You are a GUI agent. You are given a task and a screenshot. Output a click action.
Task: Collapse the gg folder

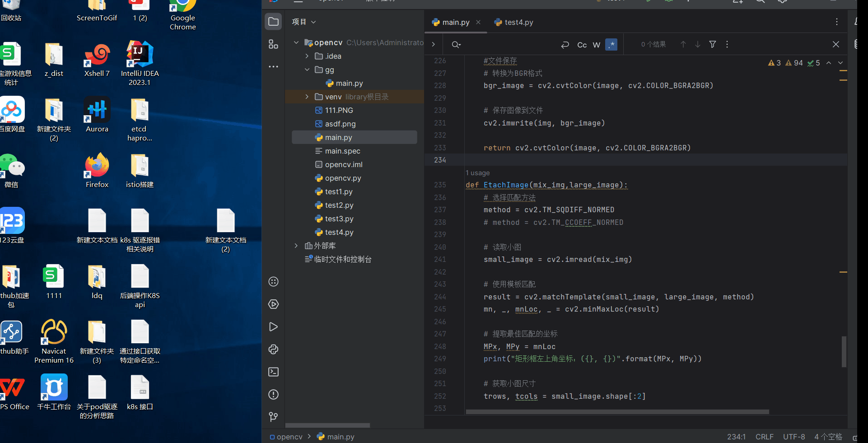(307, 70)
